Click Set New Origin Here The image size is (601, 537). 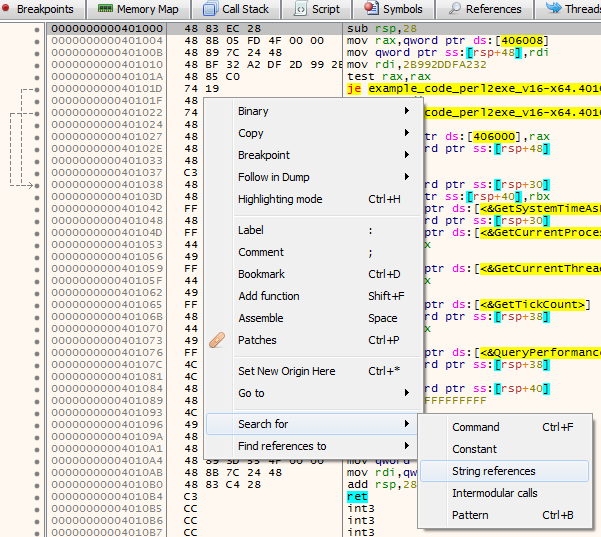pyautogui.click(x=286, y=371)
